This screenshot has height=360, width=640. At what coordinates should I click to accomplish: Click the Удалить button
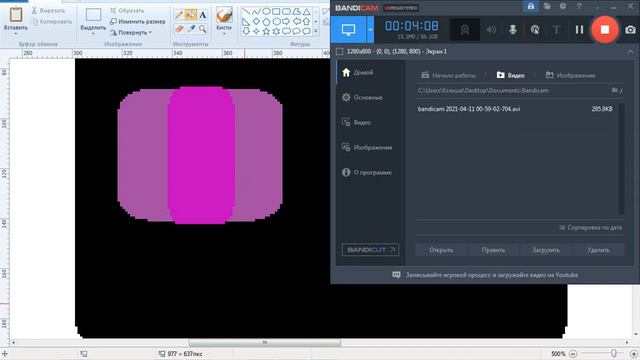tap(598, 250)
